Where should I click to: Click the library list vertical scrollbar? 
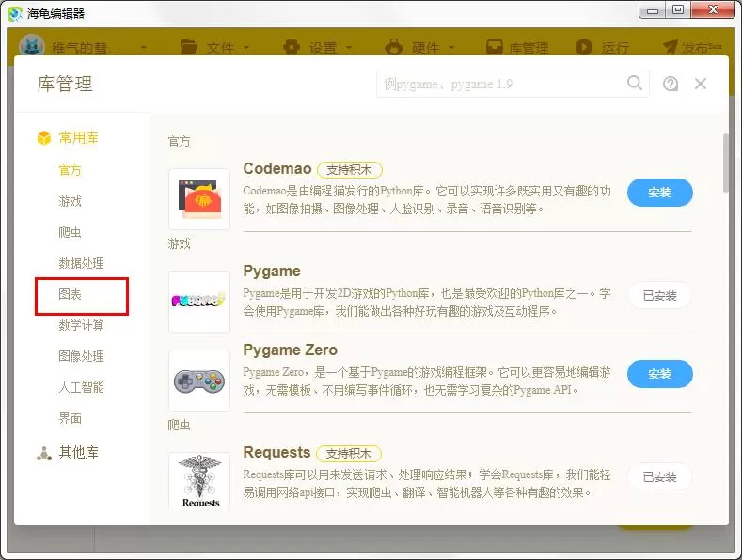pyautogui.click(x=725, y=163)
